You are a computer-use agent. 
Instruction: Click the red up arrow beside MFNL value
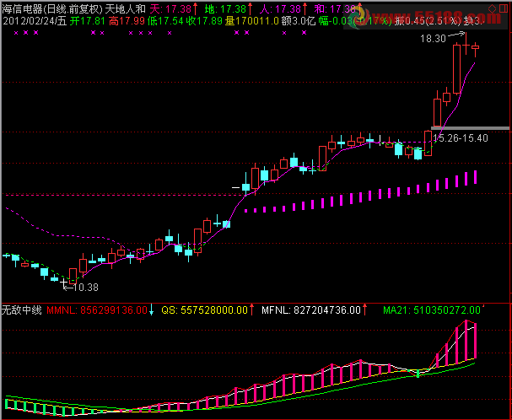pyautogui.click(x=364, y=310)
